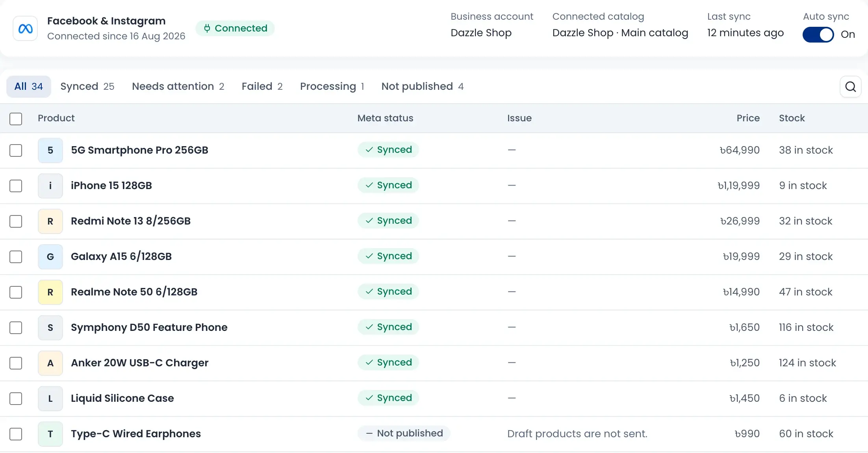Click 'Connected since 16 Aug 2026' text
The height and width of the screenshot is (453, 868).
(x=116, y=36)
